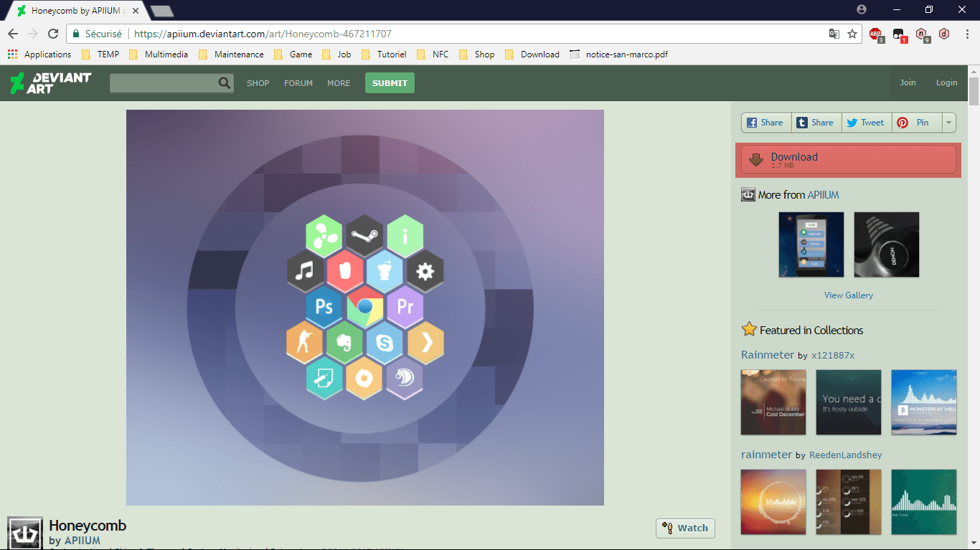Reload the page with the refresh icon
This screenshot has width=980, height=550.
coord(53,34)
